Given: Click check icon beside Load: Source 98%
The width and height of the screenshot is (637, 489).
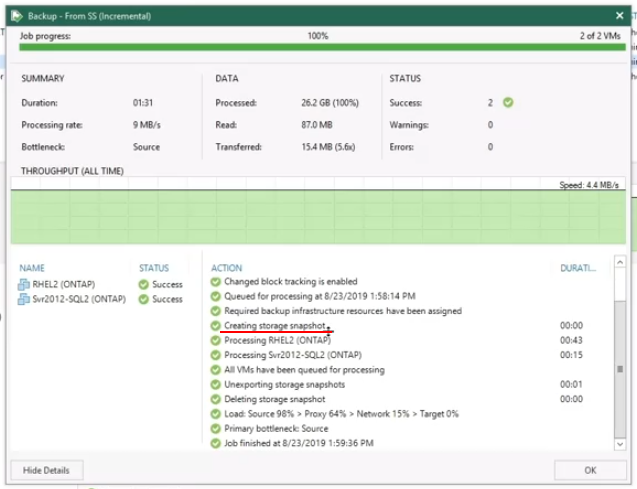Looking at the screenshot, I should click(216, 414).
